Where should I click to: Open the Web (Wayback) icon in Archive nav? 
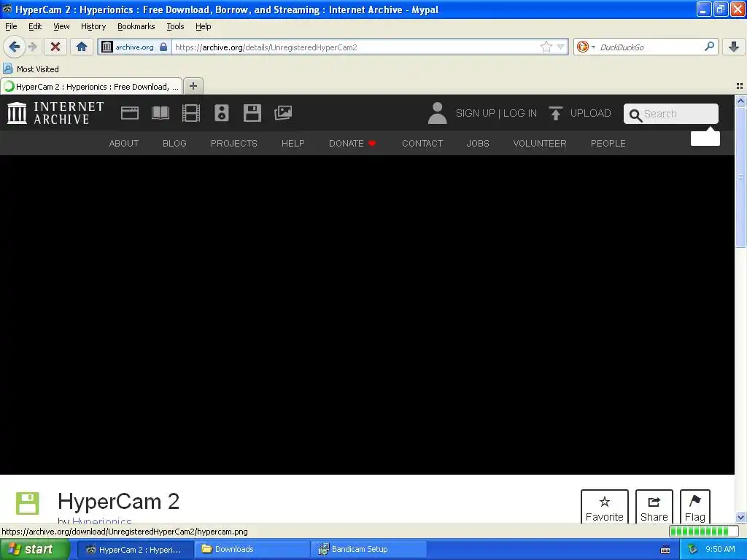tap(130, 113)
